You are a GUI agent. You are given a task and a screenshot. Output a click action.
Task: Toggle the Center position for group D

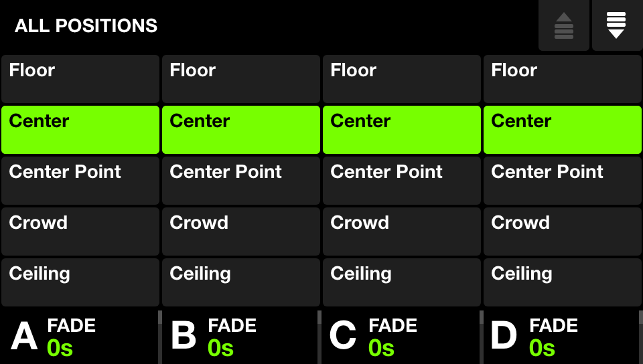click(563, 130)
